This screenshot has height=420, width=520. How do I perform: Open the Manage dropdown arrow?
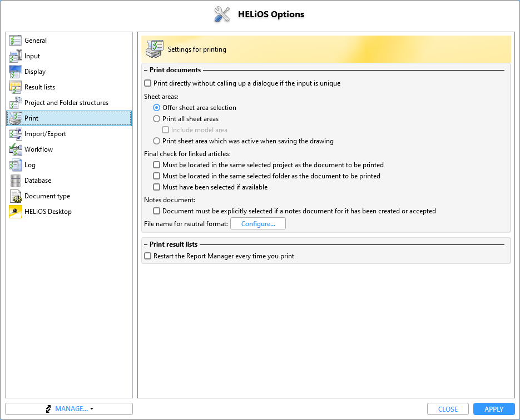coord(92,409)
